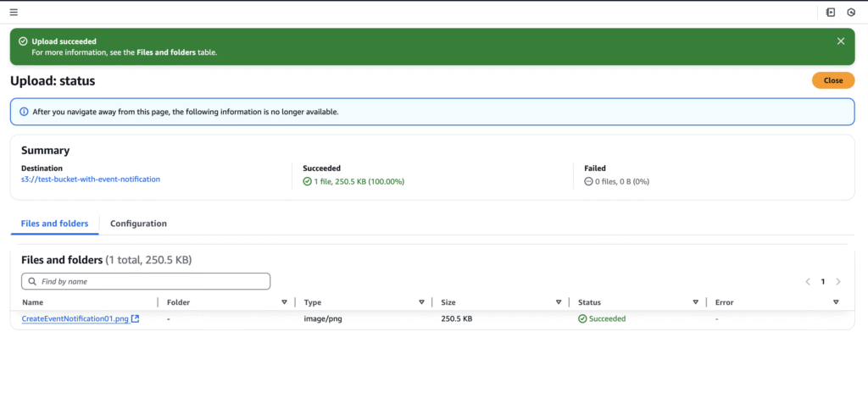This screenshot has width=868, height=398.
Task: Dismiss the Upload succeeded banner
Action: 841,41
